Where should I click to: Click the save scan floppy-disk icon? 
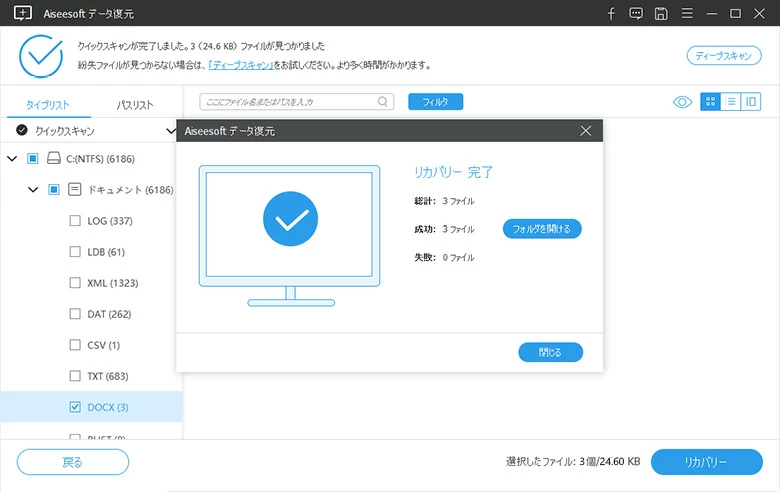pos(661,13)
